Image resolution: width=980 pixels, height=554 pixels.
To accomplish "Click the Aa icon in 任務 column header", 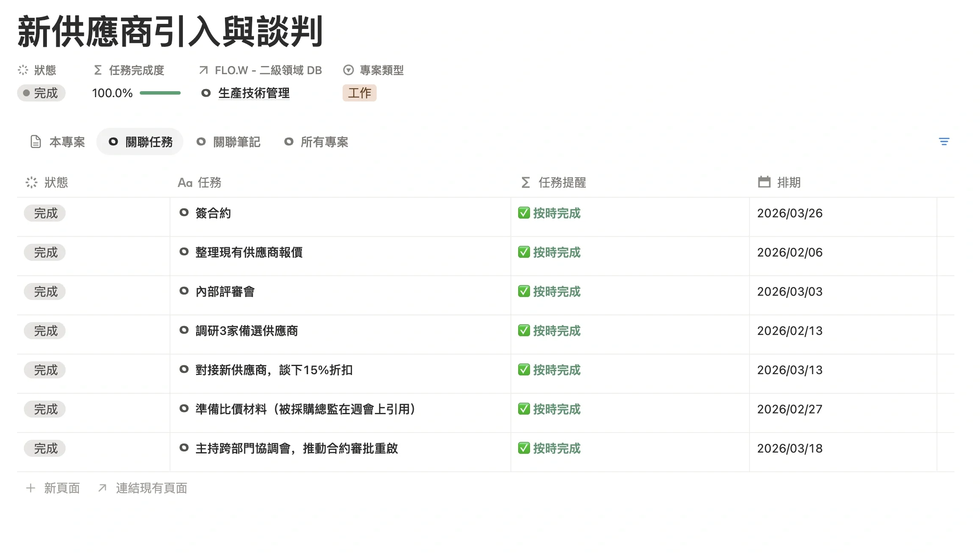I will (185, 183).
